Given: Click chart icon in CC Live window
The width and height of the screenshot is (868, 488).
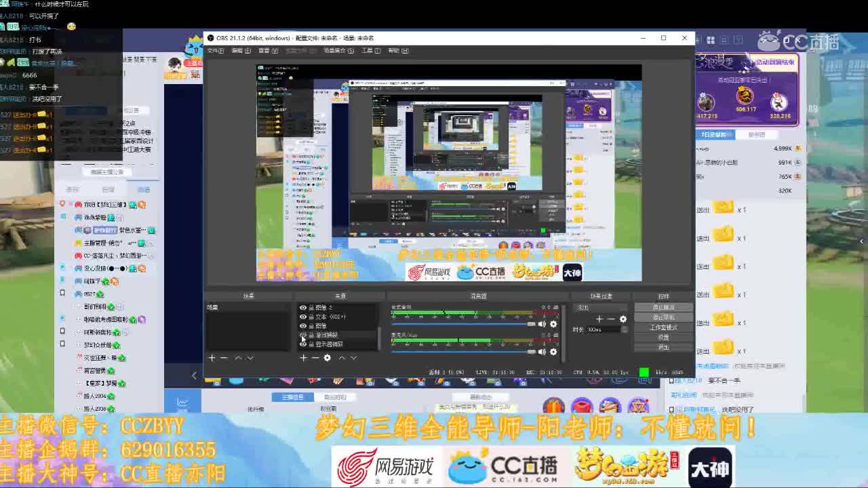Looking at the screenshot, I should [x=182, y=403].
